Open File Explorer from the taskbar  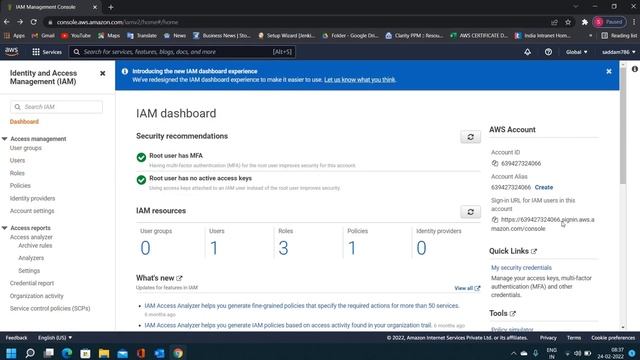point(104,353)
